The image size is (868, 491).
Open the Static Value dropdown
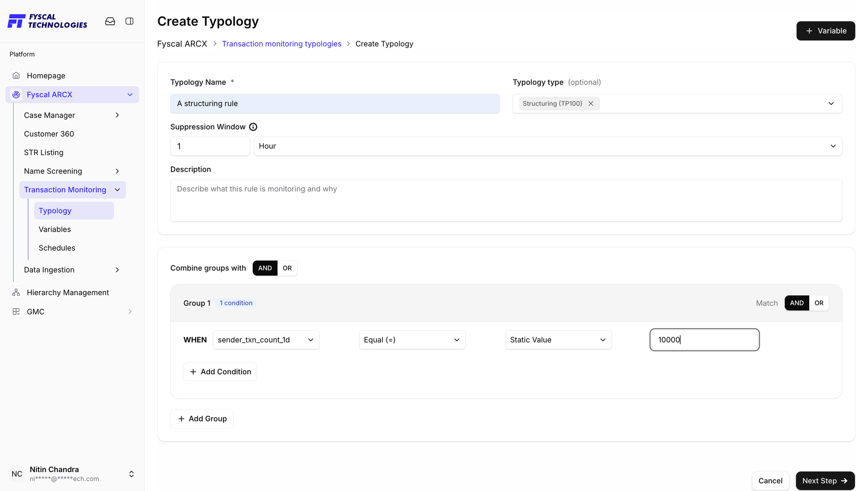[558, 340]
